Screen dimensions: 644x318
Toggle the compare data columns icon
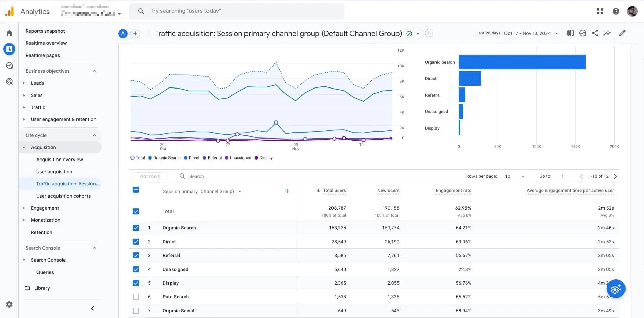point(571,33)
